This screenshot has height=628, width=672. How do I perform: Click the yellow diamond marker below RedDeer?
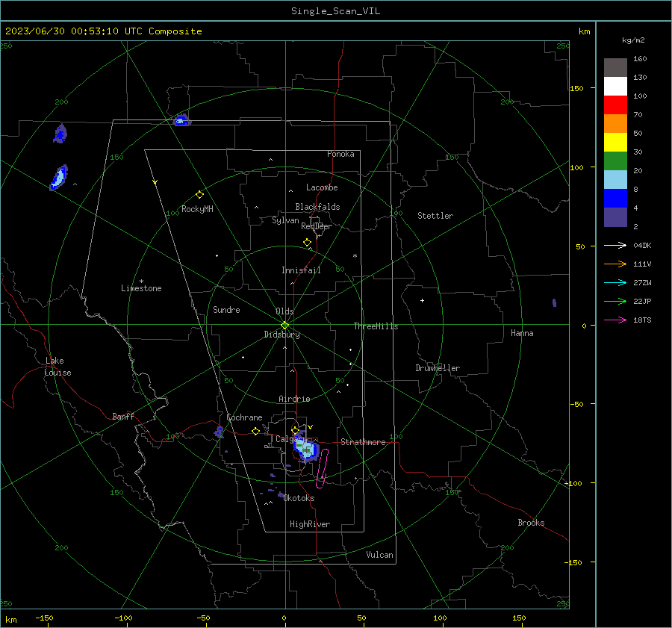(308, 243)
